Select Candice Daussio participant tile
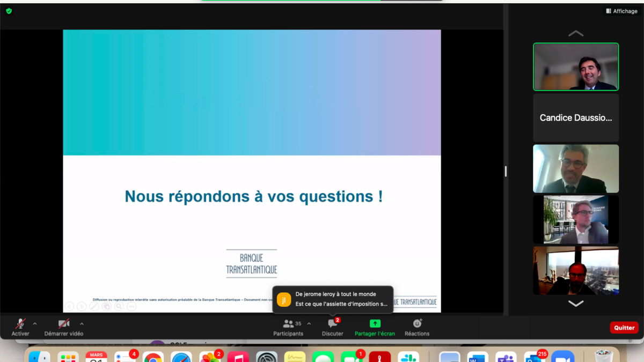The image size is (644, 362). tap(576, 118)
